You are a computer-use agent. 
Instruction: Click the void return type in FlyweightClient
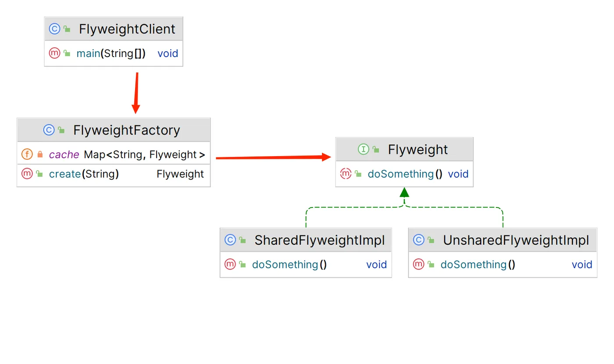coord(168,54)
